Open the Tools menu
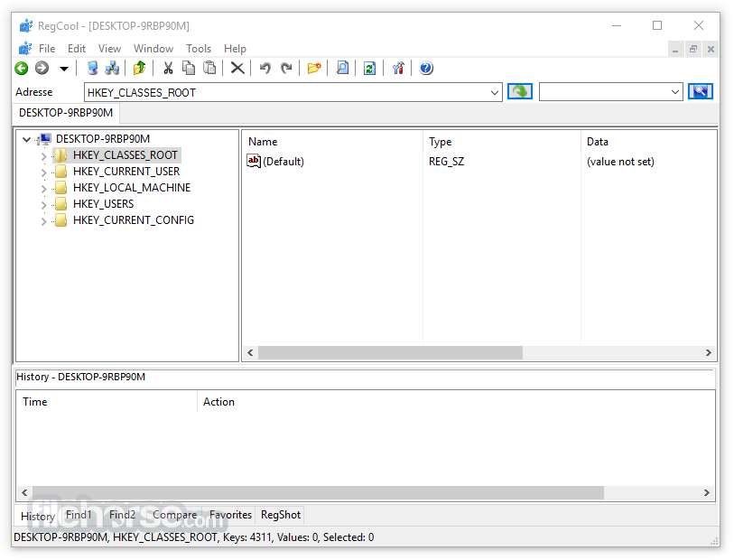This screenshot has width=734, height=560. (x=199, y=49)
